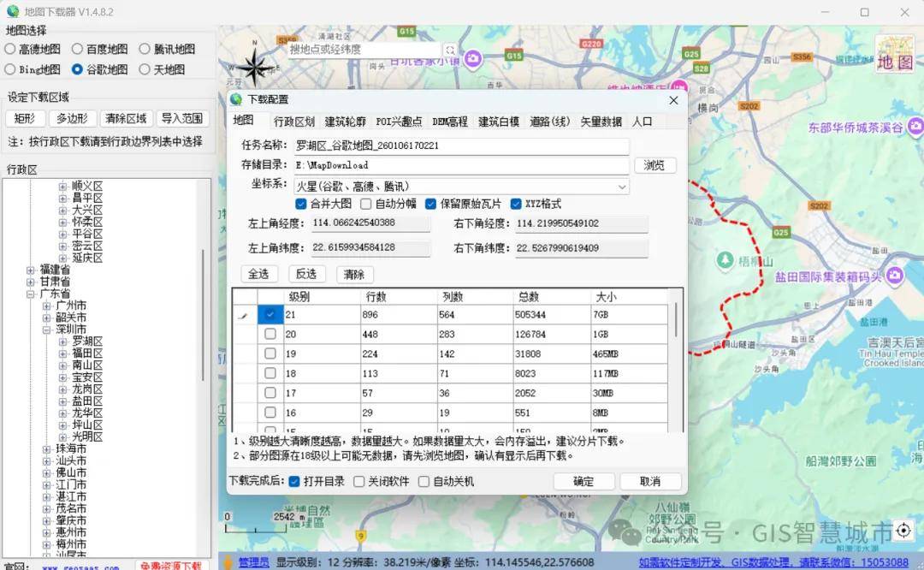Switch to the 建筑轮廓 tab
924x570 pixels.
[345, 122]
